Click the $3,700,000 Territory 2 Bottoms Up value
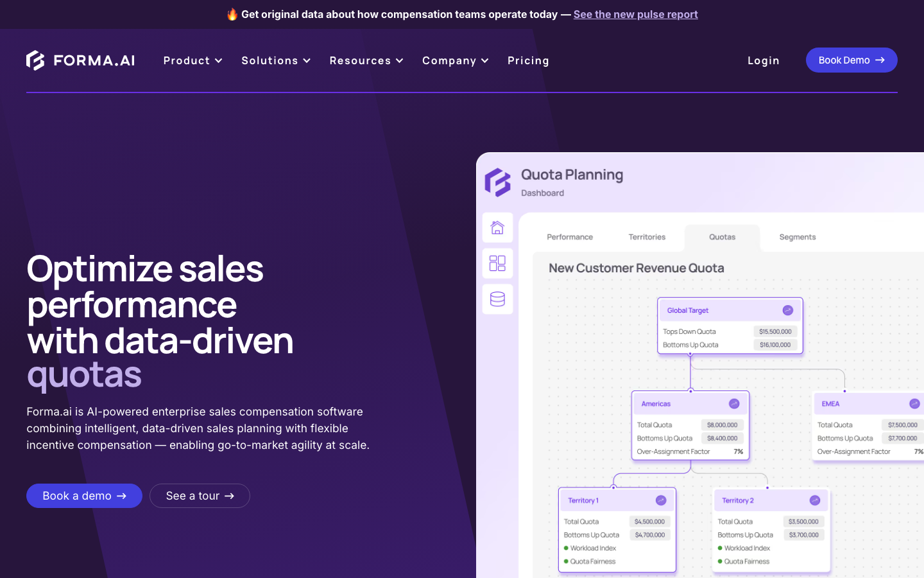 (x=803, y=534)
